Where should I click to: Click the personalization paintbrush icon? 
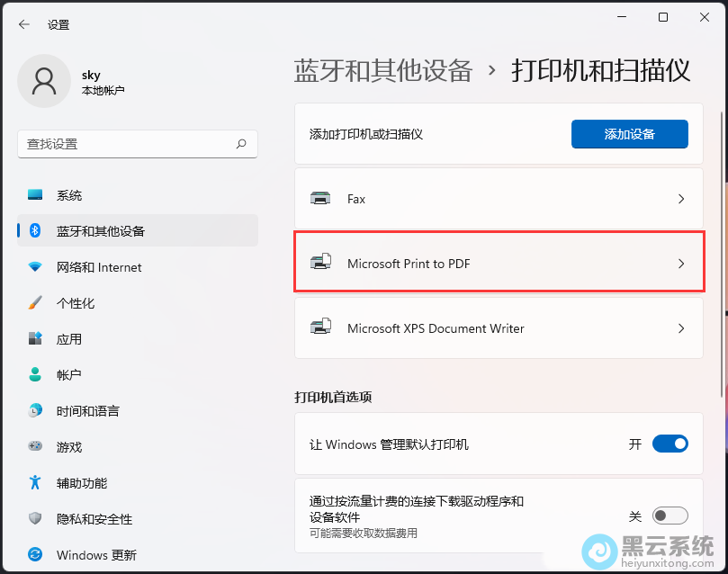[x=35, y=303]
